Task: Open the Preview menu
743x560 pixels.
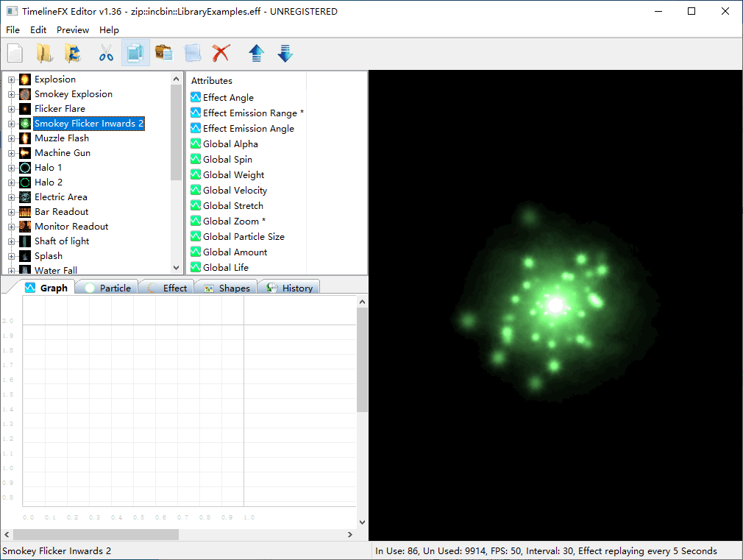Action: coord(73,30)
